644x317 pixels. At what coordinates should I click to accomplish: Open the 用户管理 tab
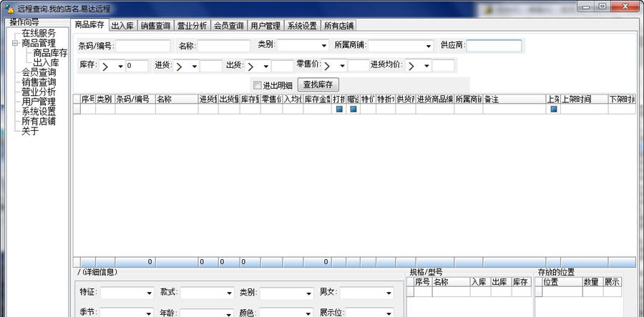[265, 26]
